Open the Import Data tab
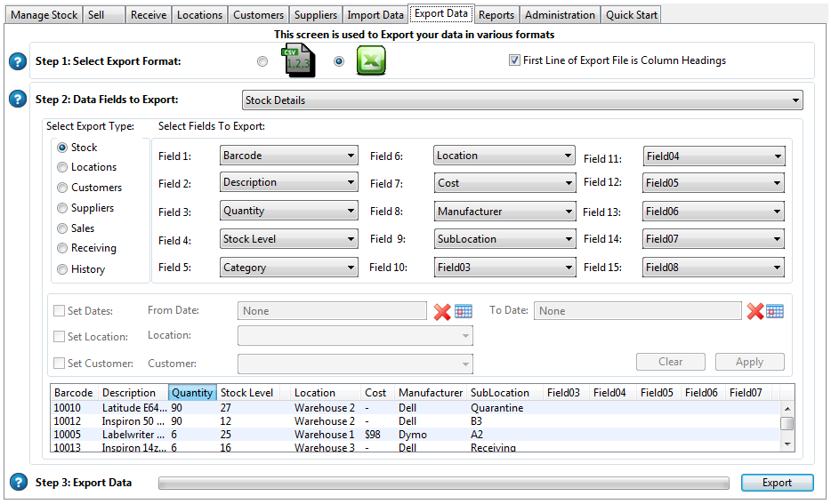 tap(375, 15)
